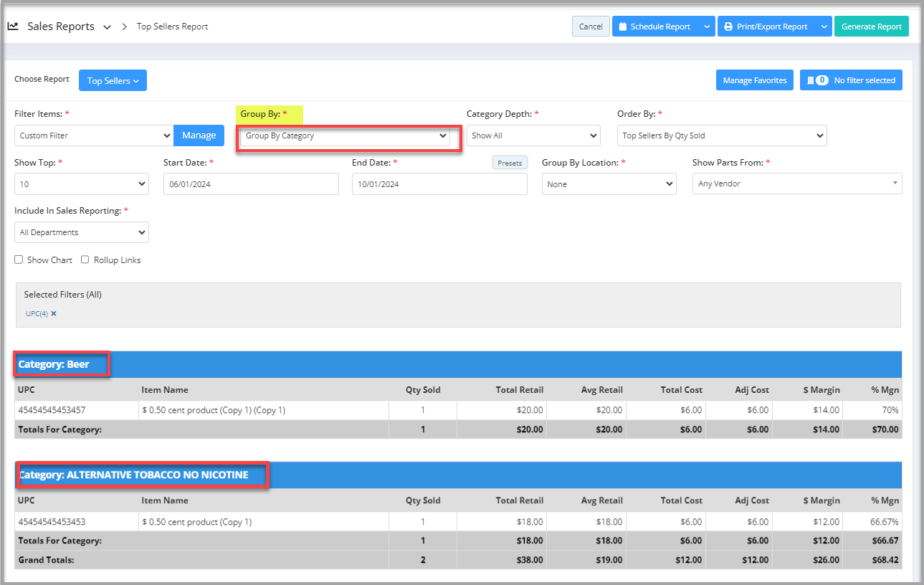Click the Total Retail header in tobacco table
Image resolution: width=924 pixels, height=585 pixels.
pyautogui.click(x=520, y=500)
